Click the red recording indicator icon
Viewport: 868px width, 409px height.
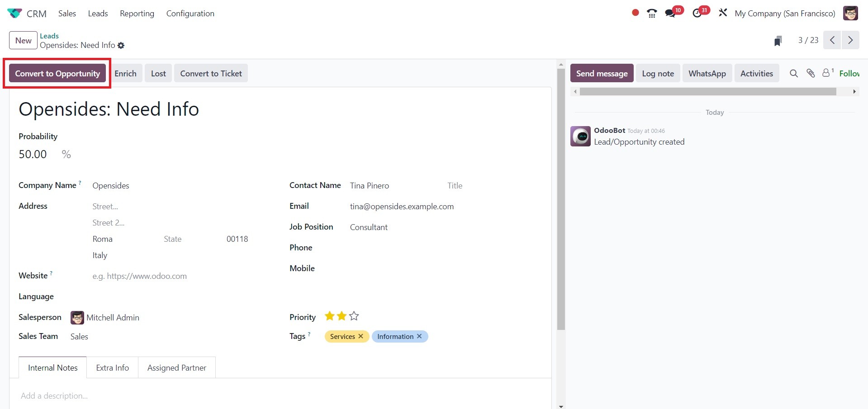point(636,13)
